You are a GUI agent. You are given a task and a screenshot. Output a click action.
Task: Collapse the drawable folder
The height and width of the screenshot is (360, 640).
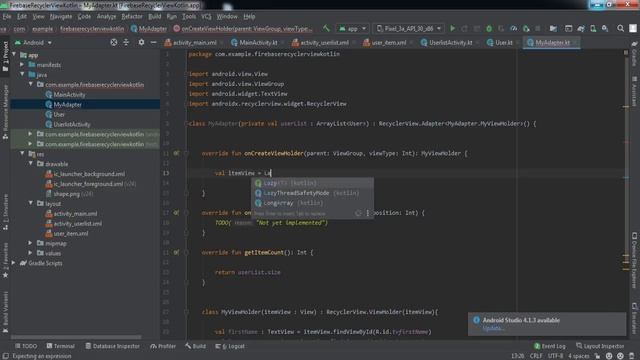(x=31, y=163)
